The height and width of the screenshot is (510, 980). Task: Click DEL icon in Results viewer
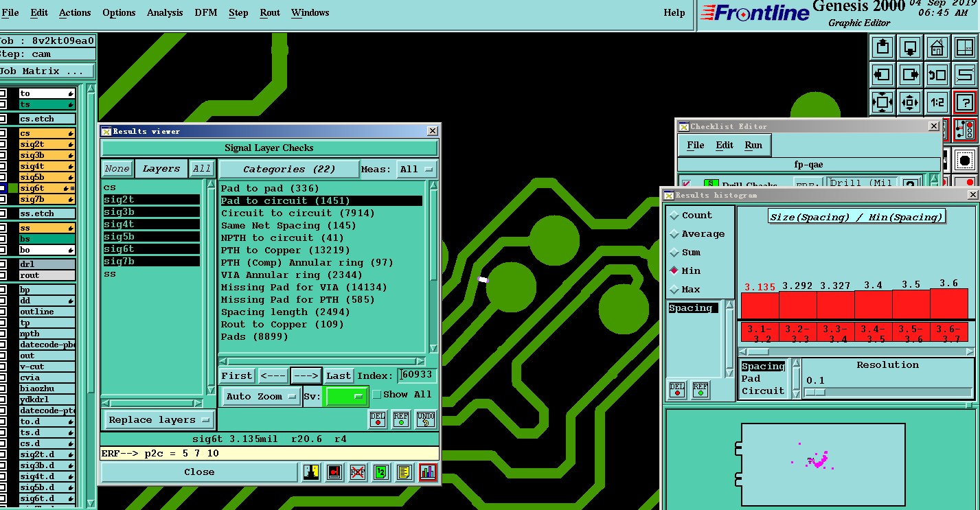(378, 419)
